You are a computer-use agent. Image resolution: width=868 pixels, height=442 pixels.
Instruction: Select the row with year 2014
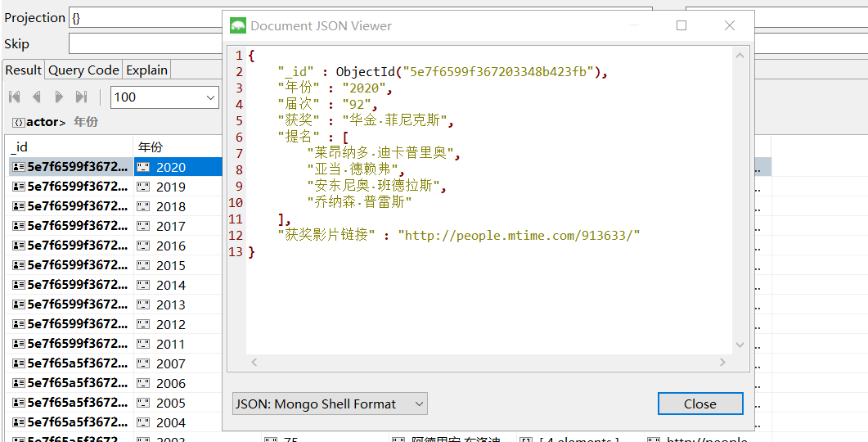pos(115,285)
